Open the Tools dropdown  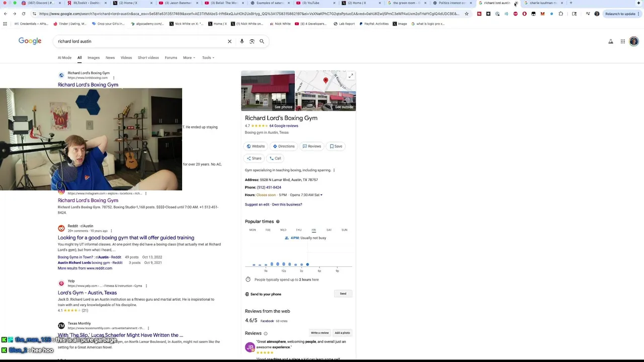point(208,58)
